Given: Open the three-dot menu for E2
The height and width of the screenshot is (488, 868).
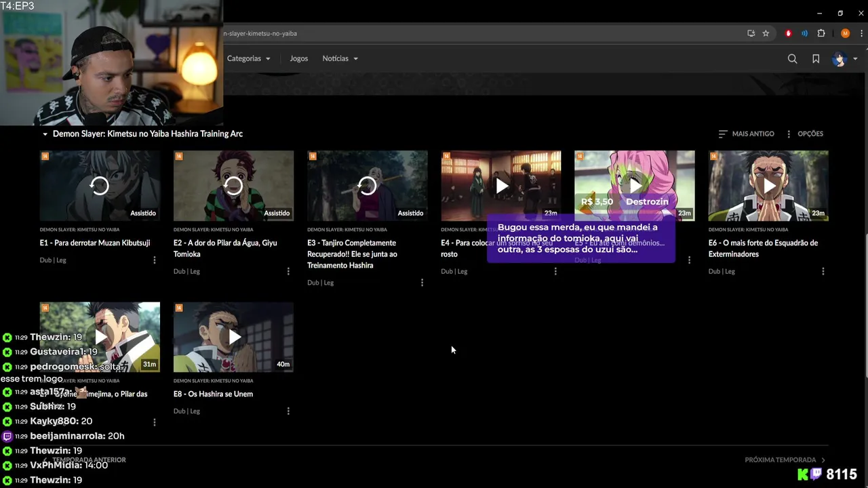Looking at the screenshot, I should (x=288, y=272).
